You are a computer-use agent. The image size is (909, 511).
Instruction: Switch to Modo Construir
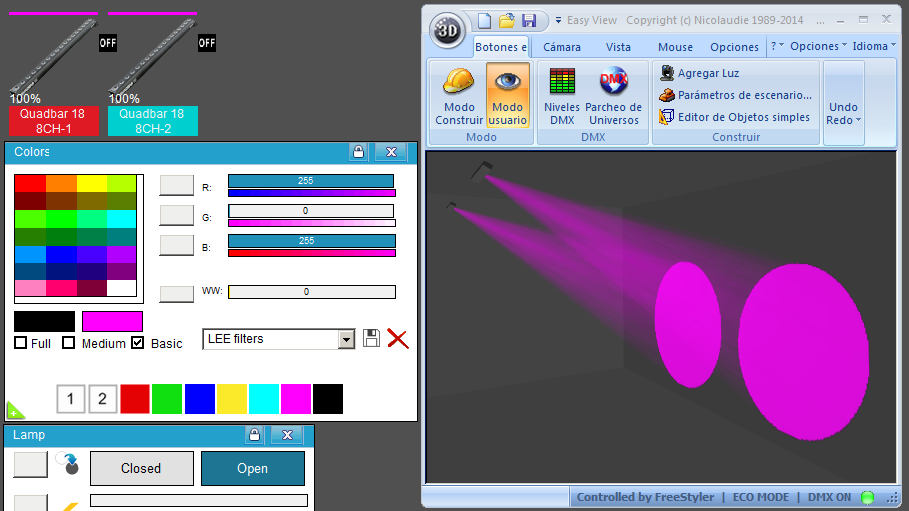[459, 96]
